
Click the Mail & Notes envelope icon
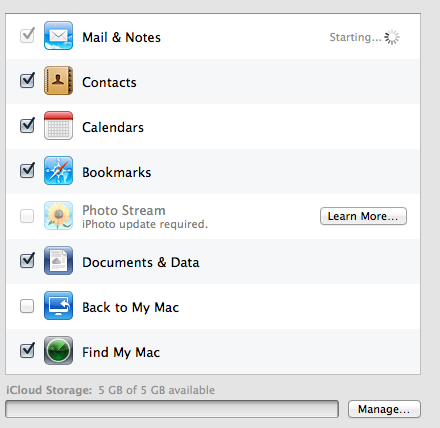click(58, 36)
